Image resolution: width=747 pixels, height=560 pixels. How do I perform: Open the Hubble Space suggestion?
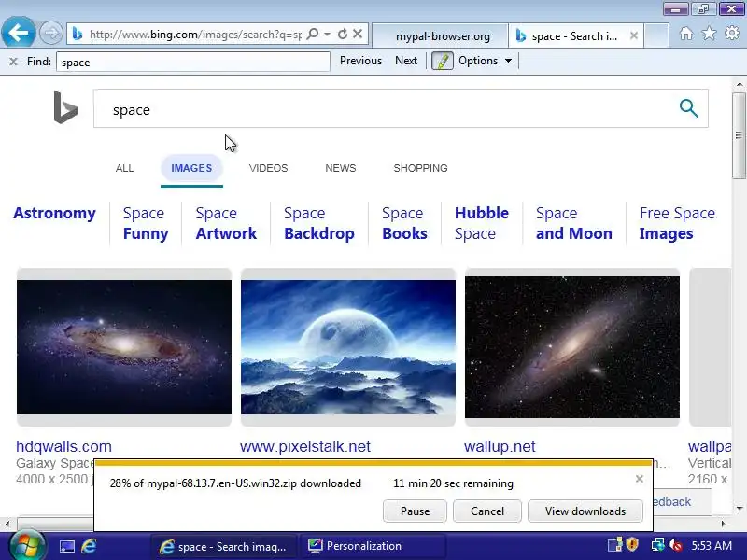481,223
